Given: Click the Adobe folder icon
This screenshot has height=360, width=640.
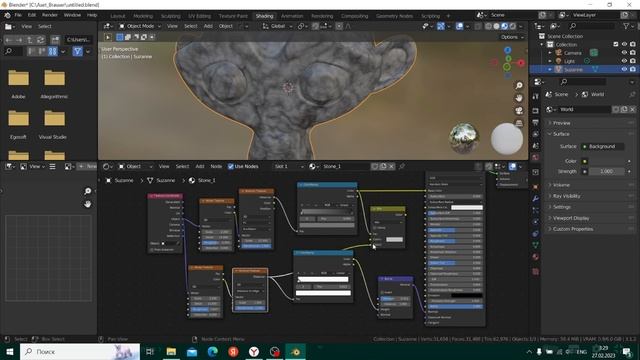Looking at the screenshot, I should tap(18, 78).
